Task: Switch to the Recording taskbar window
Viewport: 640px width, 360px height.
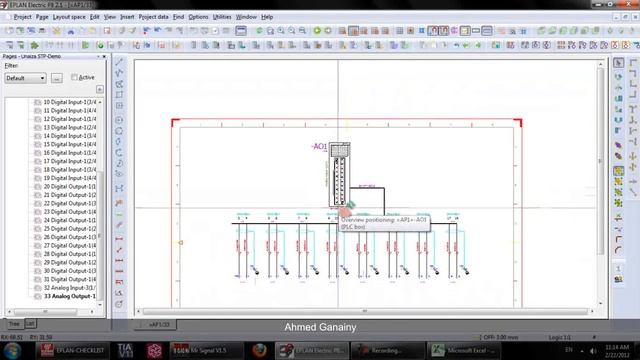Action: click(x=387, y=351)
